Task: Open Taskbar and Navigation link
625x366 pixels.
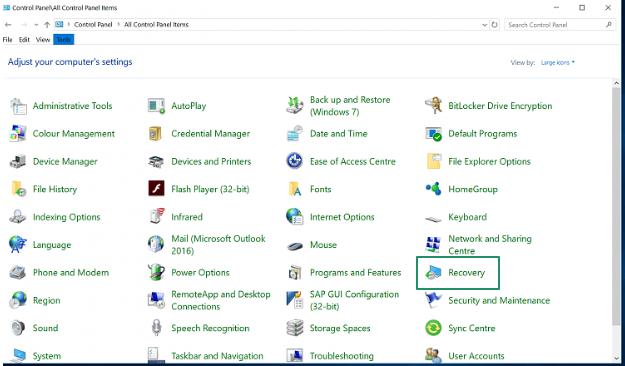Action: (x=217, y=356)
